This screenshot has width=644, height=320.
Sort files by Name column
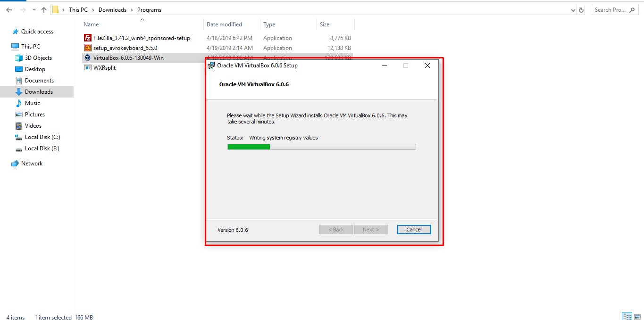pyautogui.click(x=91, y=25)
